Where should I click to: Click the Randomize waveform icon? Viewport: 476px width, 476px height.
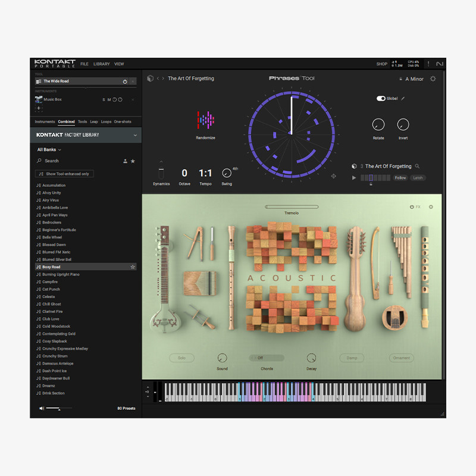[x=205, y=120]
